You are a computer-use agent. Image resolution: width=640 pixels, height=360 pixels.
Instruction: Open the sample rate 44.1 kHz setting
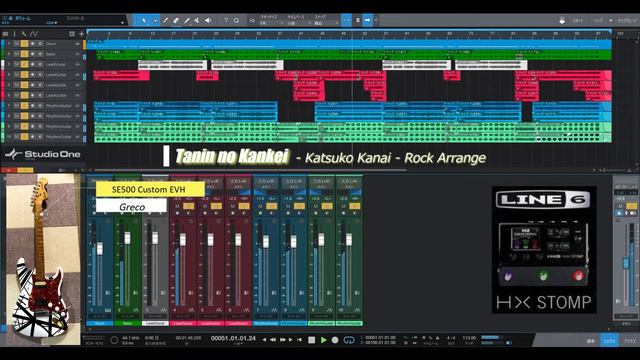pyautogui.click(x=131, y=338)
